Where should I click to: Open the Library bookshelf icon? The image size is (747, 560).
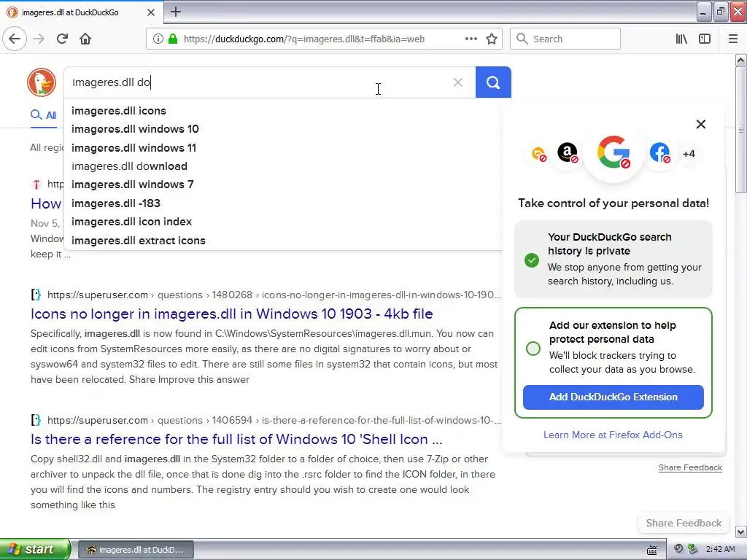pyautogui.click(x=681, y=39)
